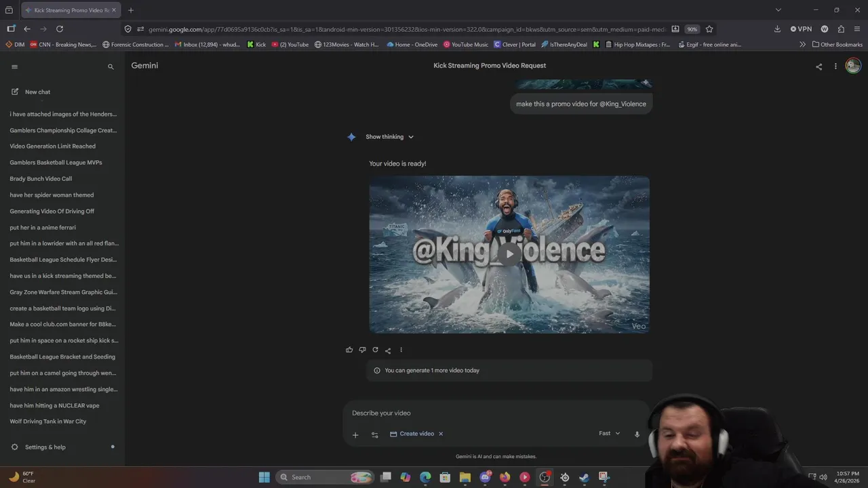
Task: Open the put her in a anime ferrari chat
Action: 43,228
